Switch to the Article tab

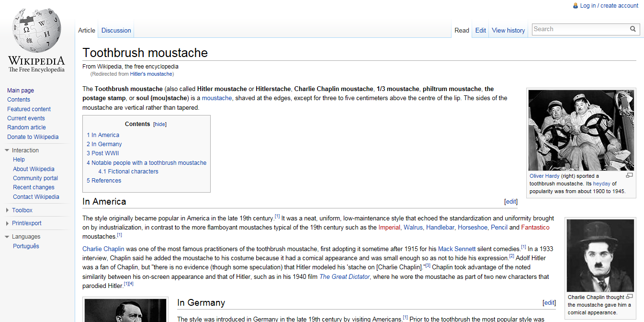tap(87, 30)
